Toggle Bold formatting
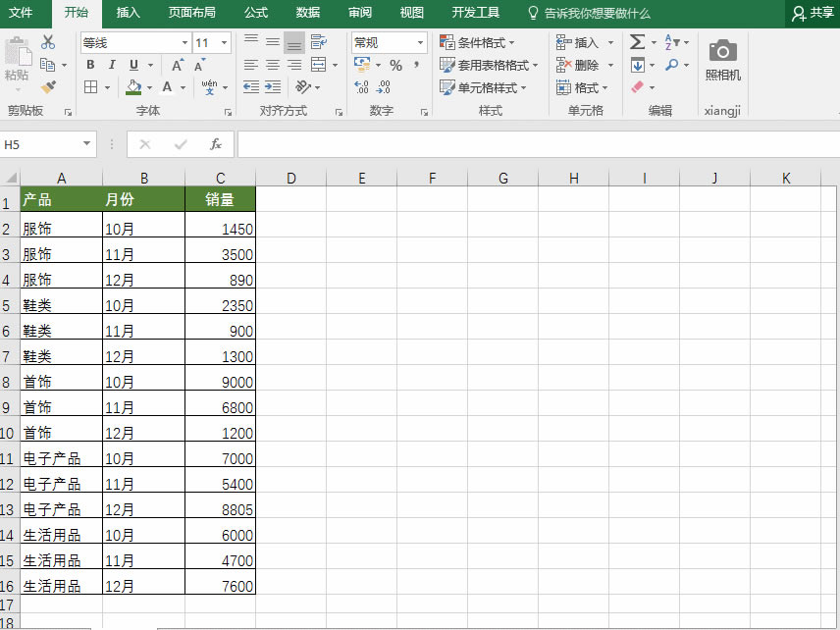This screenshot has width=840, height=630. pos(90,64)
